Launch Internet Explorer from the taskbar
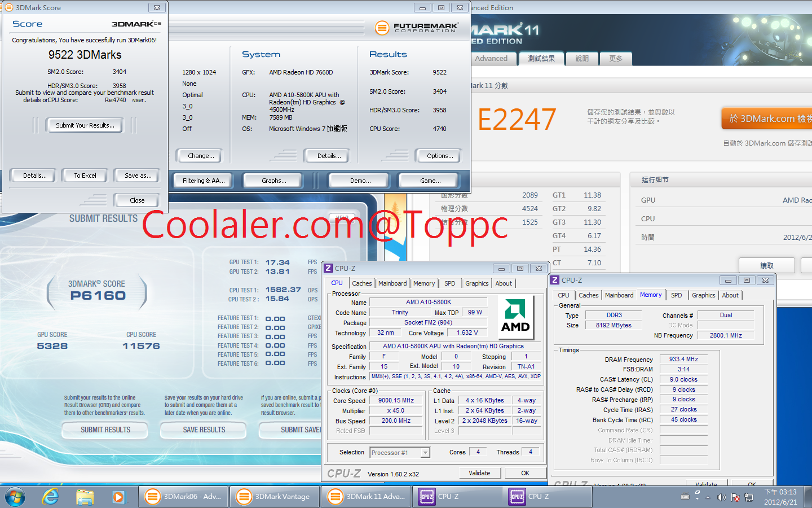The width and height of the screenshot is (812, 508). click(x=51, y=497)
